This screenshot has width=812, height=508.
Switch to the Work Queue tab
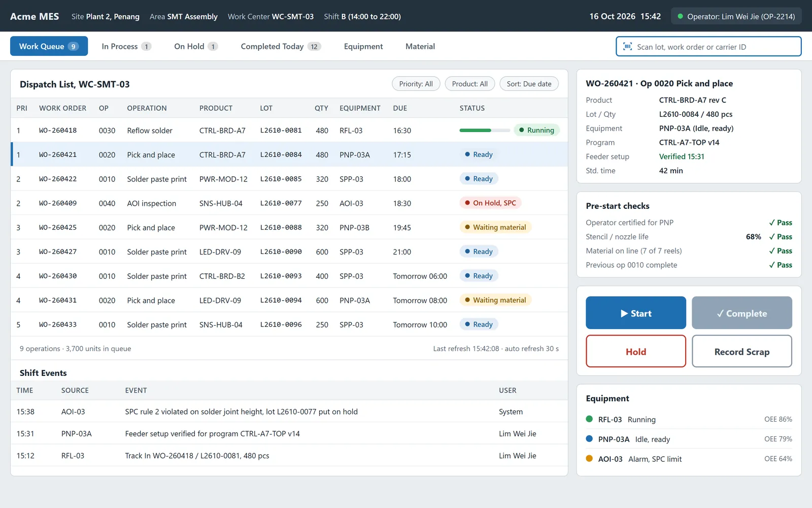click(49, 46)
